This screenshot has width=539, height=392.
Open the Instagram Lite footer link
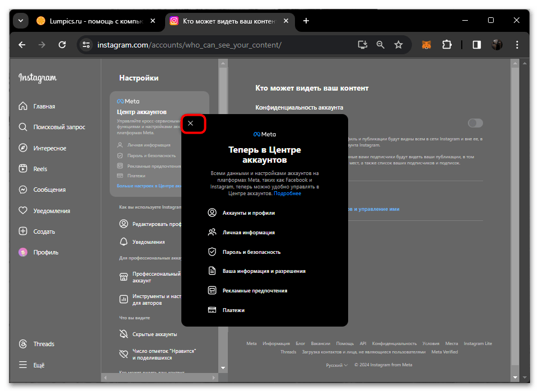(x=478, y=343)
